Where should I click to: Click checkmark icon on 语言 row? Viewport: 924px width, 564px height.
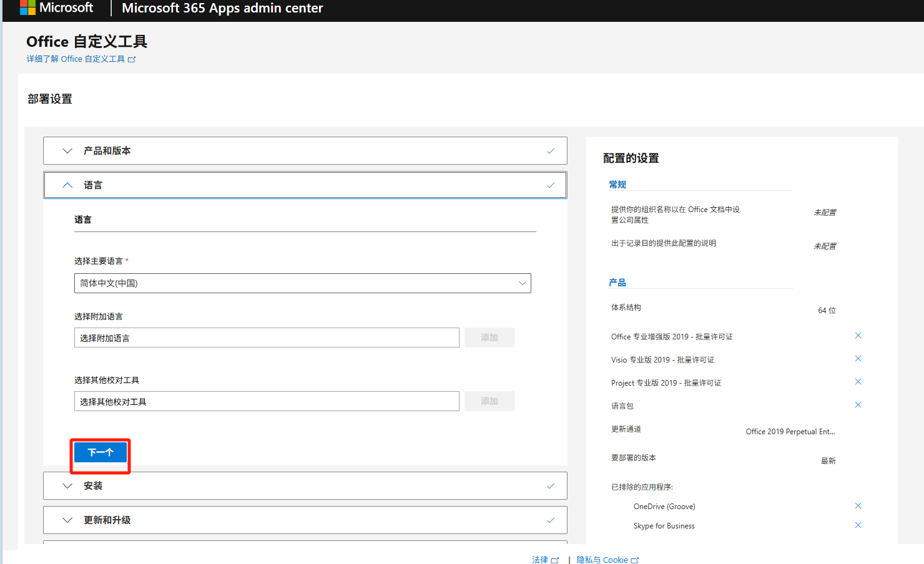(x=551, y=185)
